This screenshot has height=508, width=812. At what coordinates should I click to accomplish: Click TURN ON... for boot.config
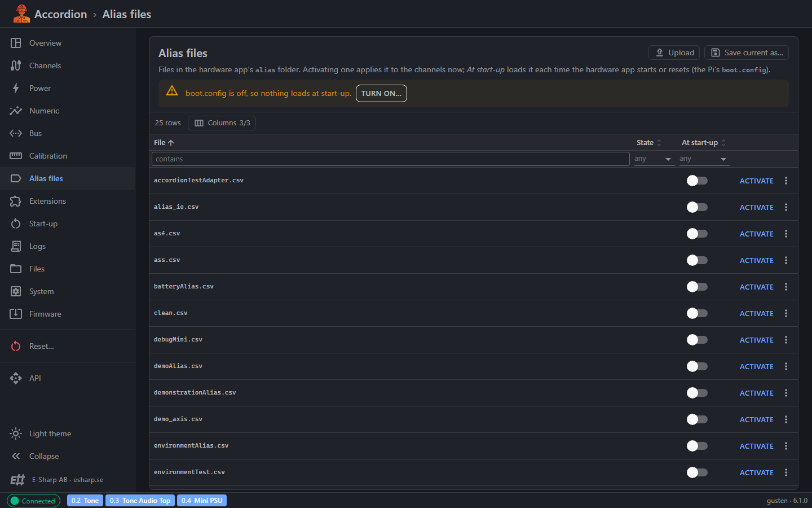pyautogui.click(x=381, y=93)
